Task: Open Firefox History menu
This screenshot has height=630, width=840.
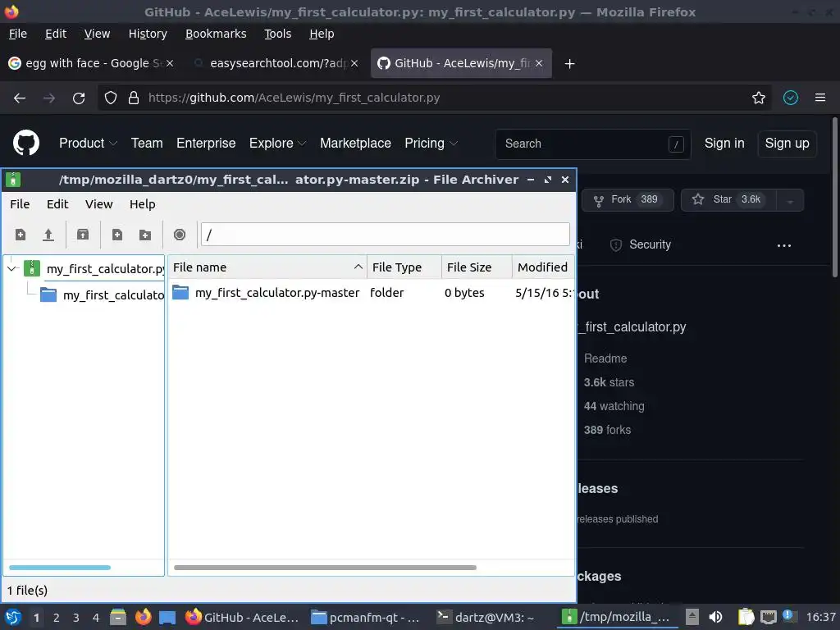Action: (148, 34)
